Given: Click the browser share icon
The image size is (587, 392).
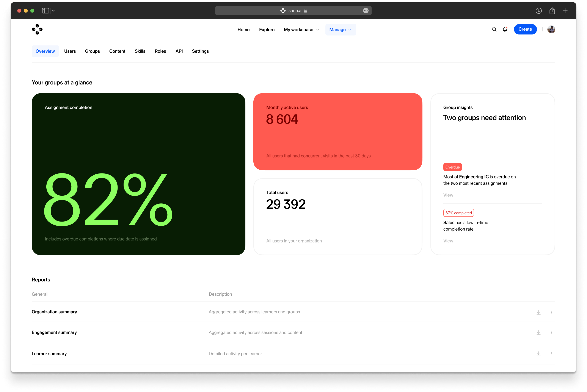Looking at the screenshot, I should pyautogui.click(x=552, y=11).
